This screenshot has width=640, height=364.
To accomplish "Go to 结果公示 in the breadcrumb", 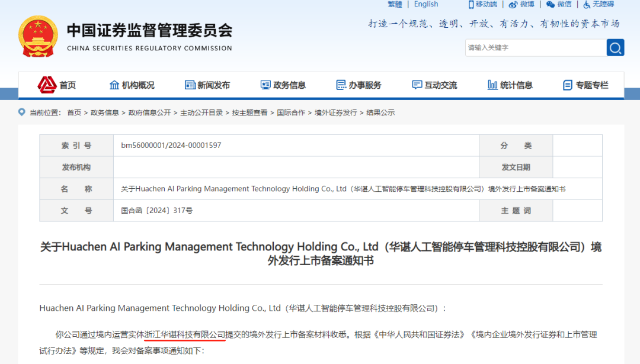I will (x=380, y=112).
